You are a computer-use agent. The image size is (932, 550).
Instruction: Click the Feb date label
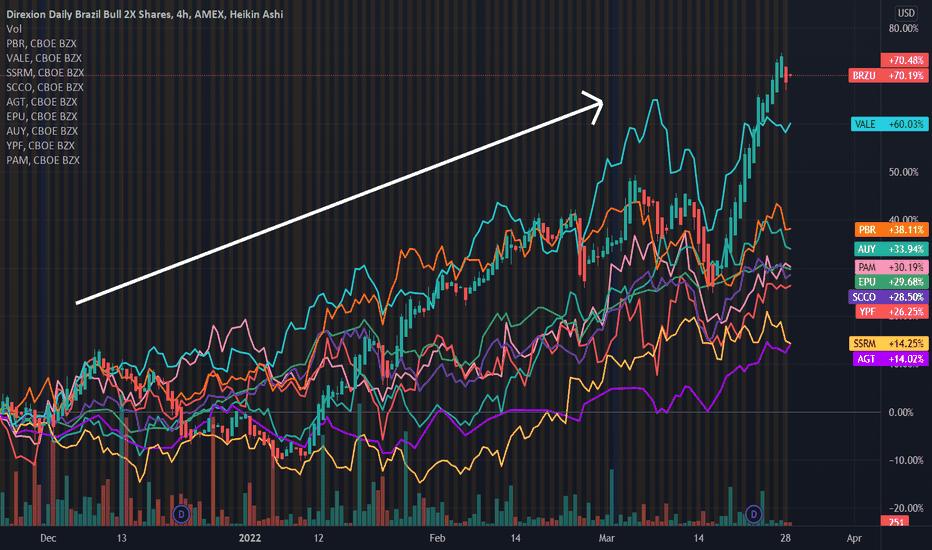tap(437, 538)
